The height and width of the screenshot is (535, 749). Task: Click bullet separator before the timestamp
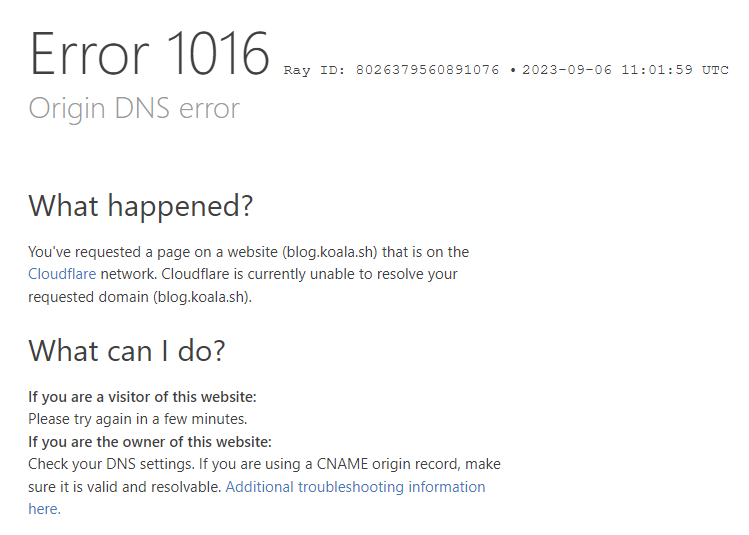click(512, 71)
